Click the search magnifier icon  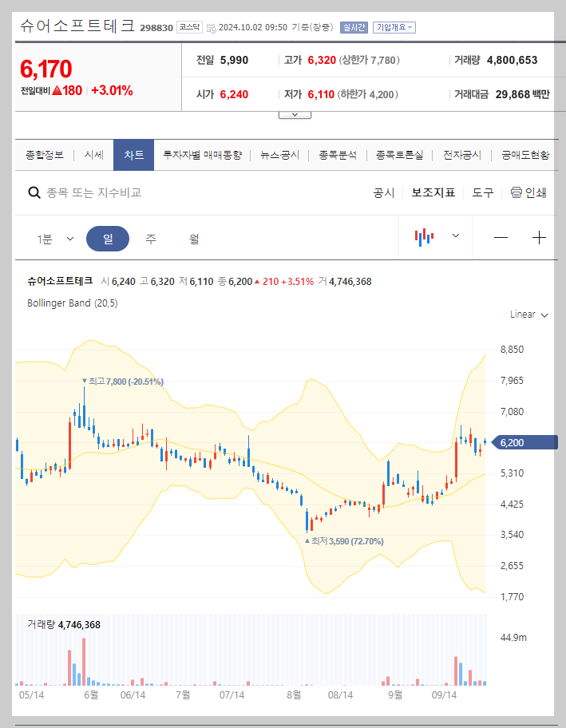pyautogui.click(x=34, y=192)
